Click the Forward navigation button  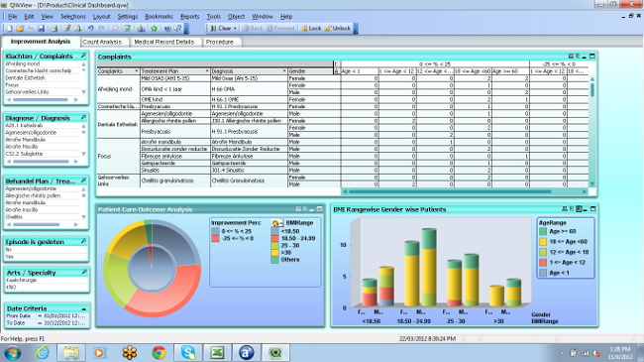click(280, 29)
